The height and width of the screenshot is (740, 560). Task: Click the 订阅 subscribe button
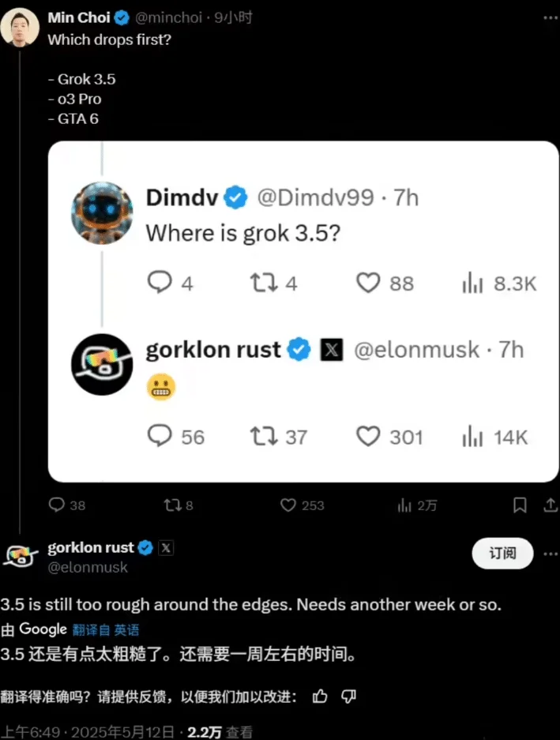[502, 553]
